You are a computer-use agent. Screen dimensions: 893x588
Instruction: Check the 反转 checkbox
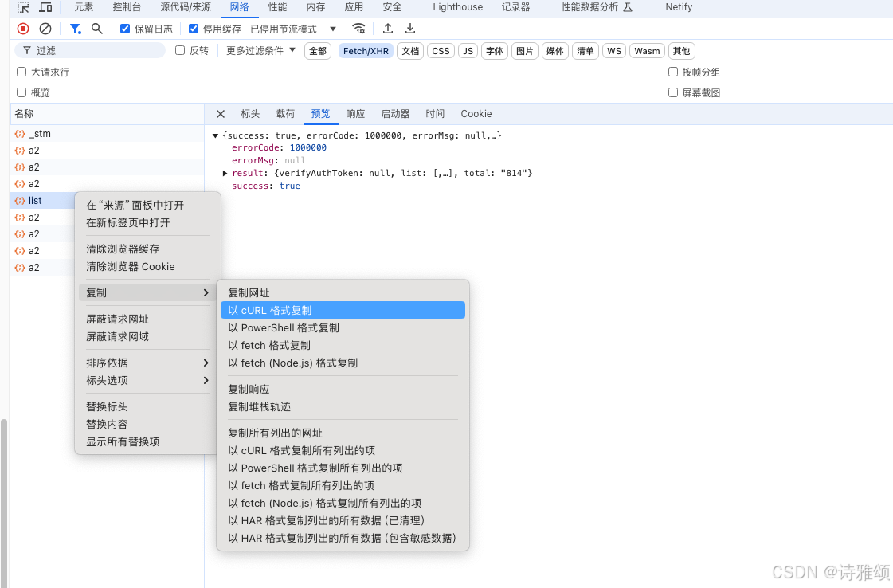tap(180, 50)
